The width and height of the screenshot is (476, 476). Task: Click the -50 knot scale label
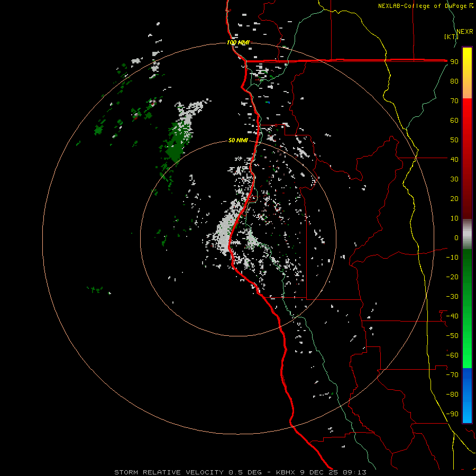click(452, 336)
